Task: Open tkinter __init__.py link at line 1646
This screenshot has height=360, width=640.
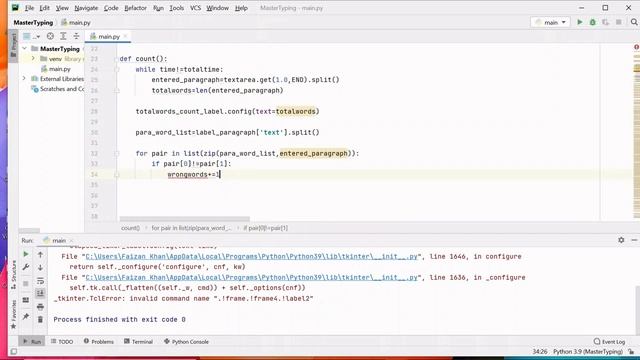Action: [x=251, y=256]
